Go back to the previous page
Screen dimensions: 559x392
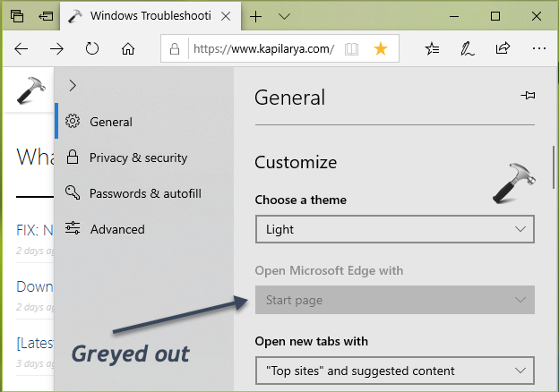(21, 49)
